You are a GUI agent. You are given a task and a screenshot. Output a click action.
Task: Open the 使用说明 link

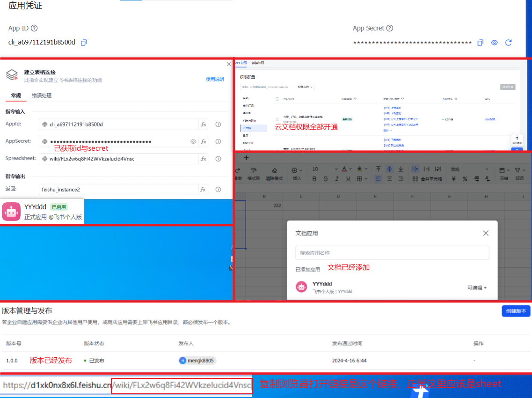pos(215,79)
